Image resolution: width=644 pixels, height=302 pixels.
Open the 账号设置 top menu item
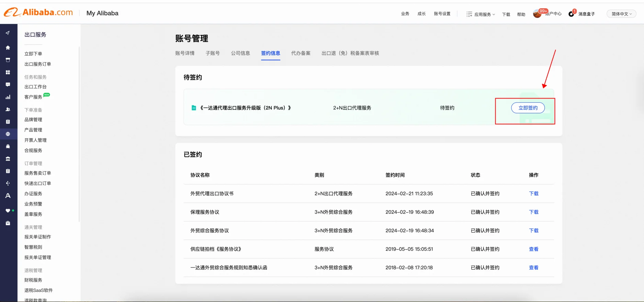(x=442, y=14)
